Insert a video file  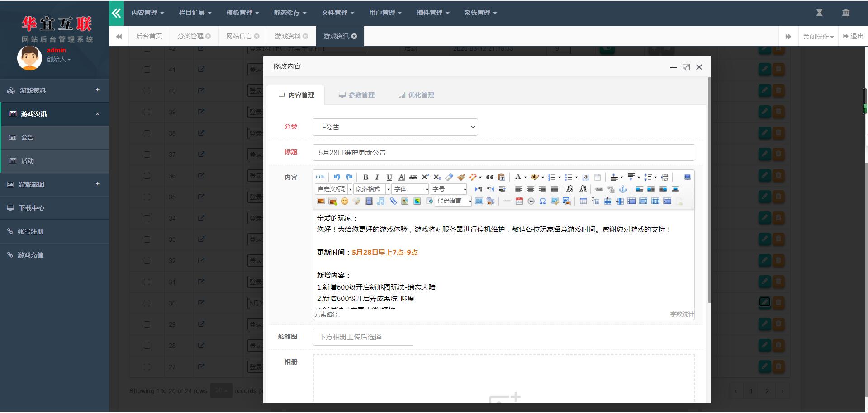pyautogui.click(x=369, y=201)
